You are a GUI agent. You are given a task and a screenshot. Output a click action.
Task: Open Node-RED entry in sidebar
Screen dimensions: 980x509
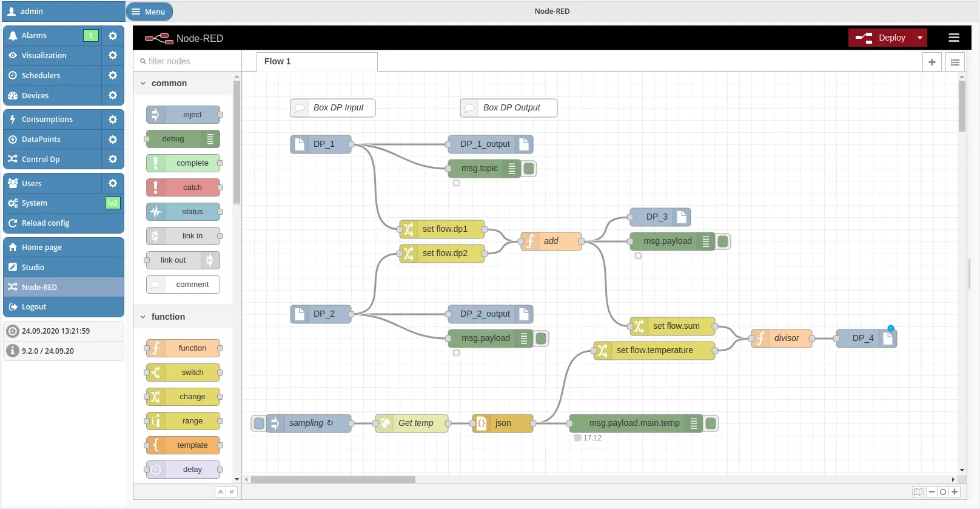pyautogui.click(x=64, y=287)
